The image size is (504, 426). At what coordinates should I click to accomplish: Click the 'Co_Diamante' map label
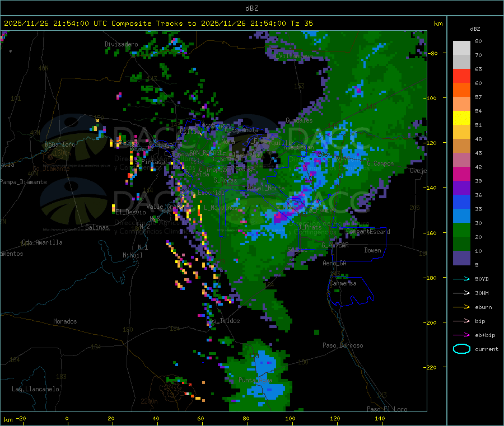click(x=51, y=168)
